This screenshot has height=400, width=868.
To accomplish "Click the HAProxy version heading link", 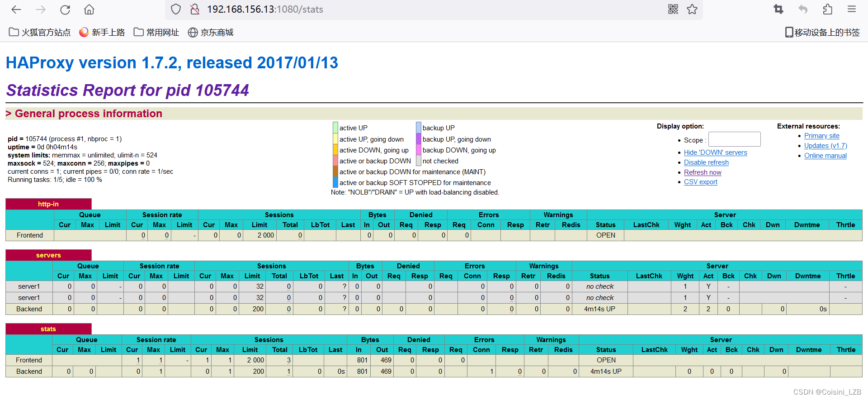I will [x=172, y=63].
